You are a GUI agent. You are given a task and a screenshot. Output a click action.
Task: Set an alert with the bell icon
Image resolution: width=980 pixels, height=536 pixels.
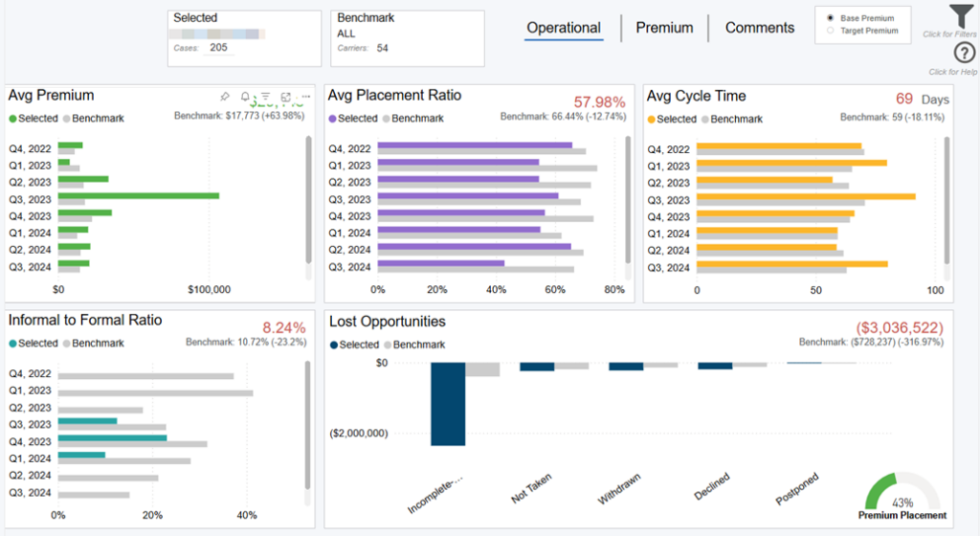pyautogui.click(x=245, y=97)
